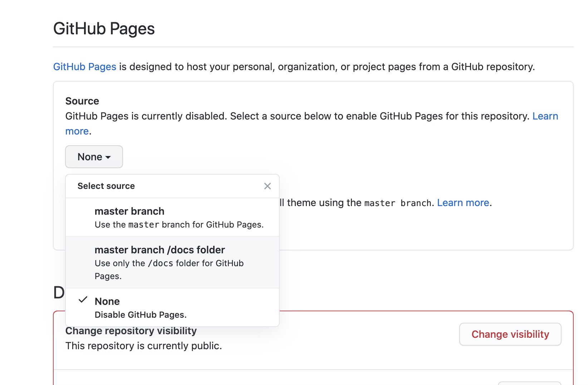The width and height of the screenshot is (588, 385).
Task: Dismiss the source picker via the X icon
Action: click(x=268, y=186)
